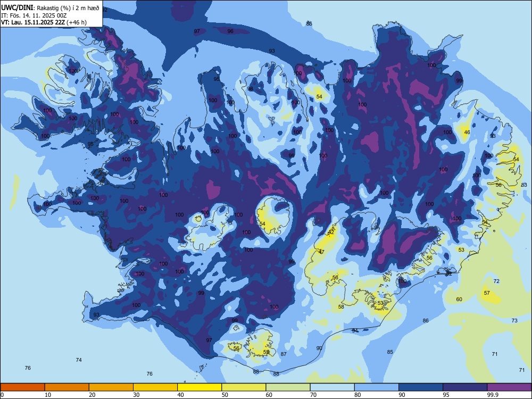Pick the 60–70 light green legend swatch
This screenshot has height=399, width=532.
(288, 387)
